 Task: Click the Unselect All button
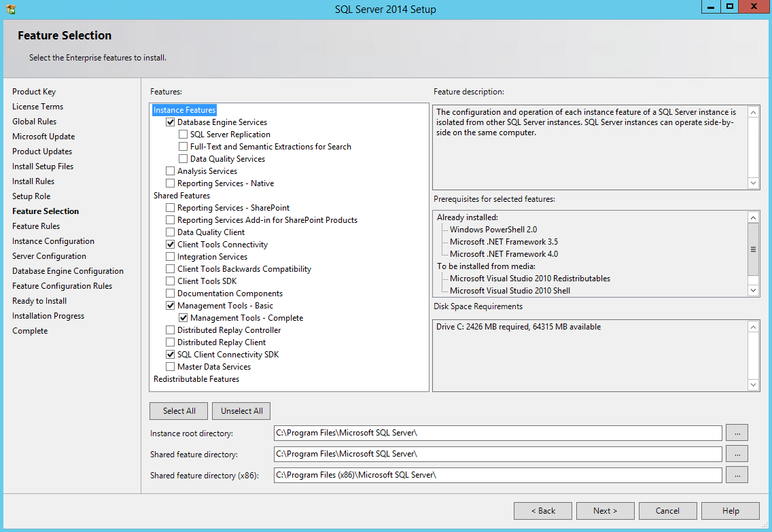(x=241, y=410)
